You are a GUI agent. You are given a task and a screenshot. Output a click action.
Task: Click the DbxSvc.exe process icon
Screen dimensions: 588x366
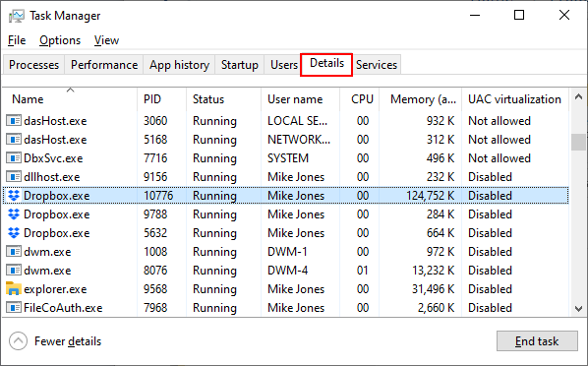pos(14,158)
